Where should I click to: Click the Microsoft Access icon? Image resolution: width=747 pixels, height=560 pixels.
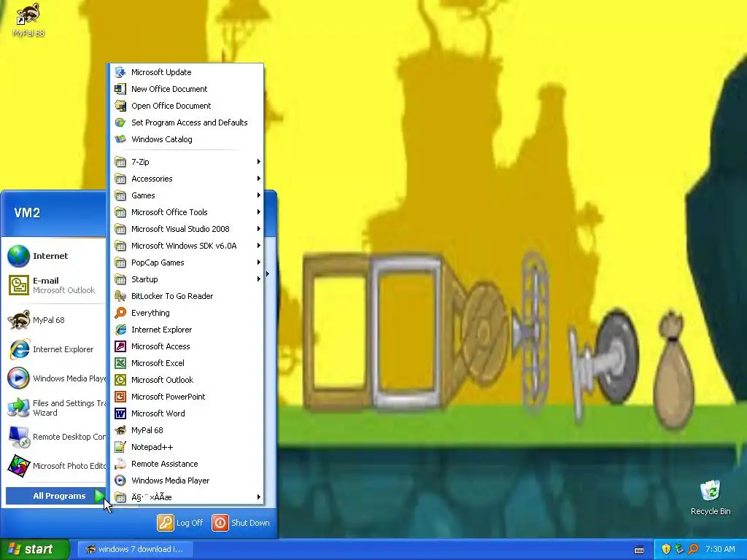point(120,346)
